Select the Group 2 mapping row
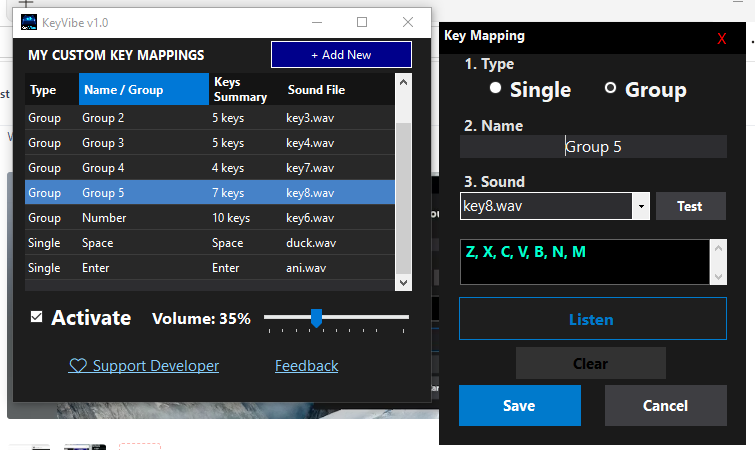 [209, 118]
